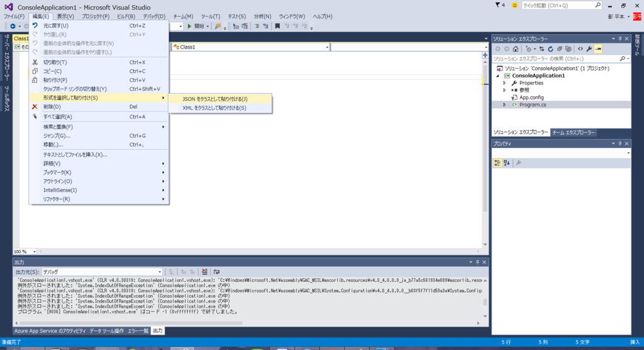Click the Home icon in Solution Explorer
The width and height of the screenshot is (644, 350).
coord(516,49)
